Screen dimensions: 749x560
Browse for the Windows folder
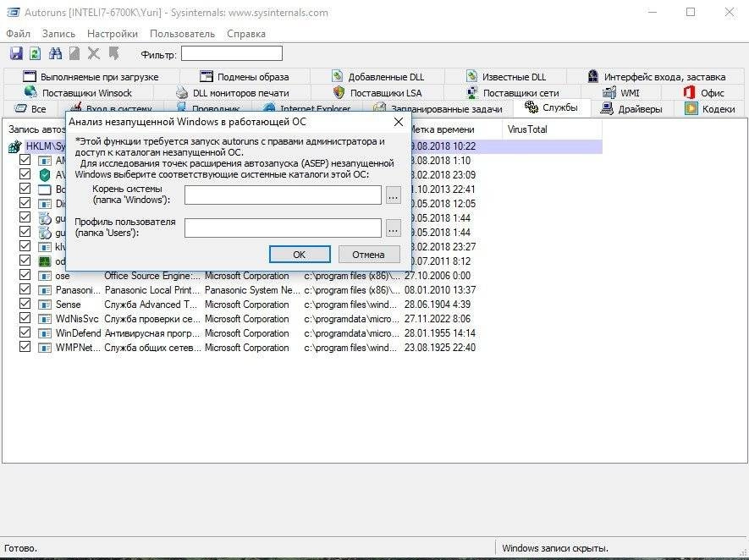pyautogui.click(x=394, y=195)
